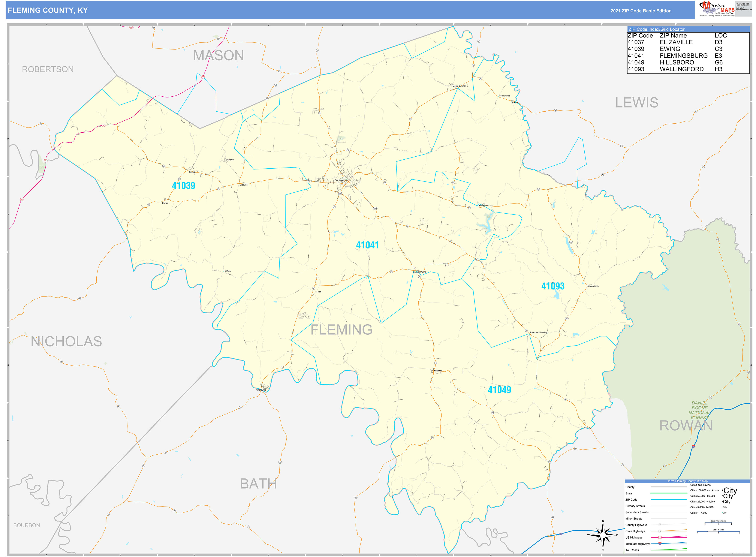Click the Flemingsburg town label on the map
Viewport: 756px width, 557px height.
341,180
